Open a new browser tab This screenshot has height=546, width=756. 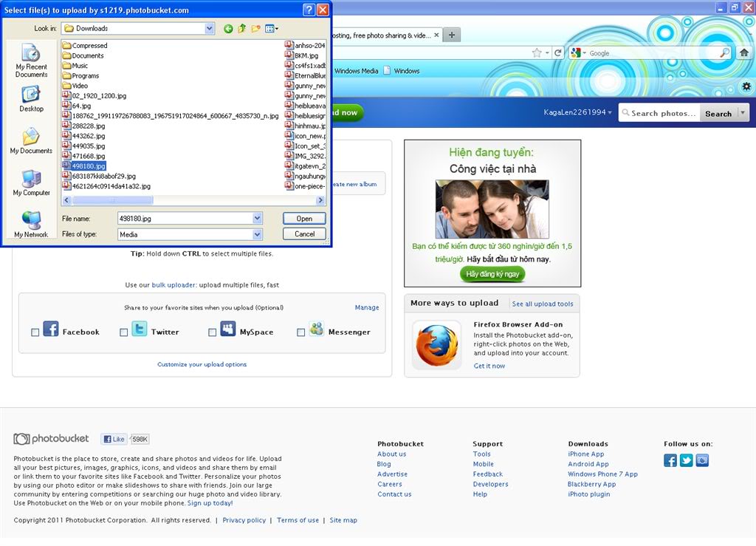pos(452,35)
